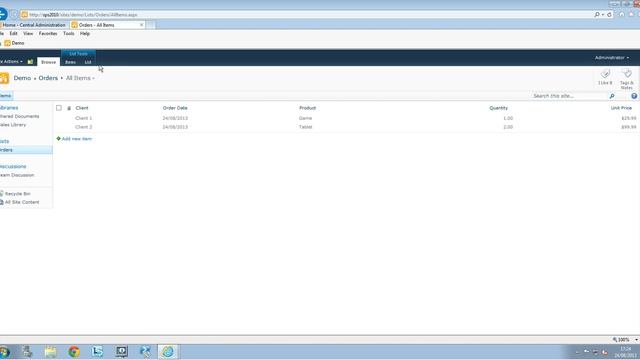Open the Windows Start button
Viewport: 640px width, 360px height.
pyautogui.click(x=4, y=352)
